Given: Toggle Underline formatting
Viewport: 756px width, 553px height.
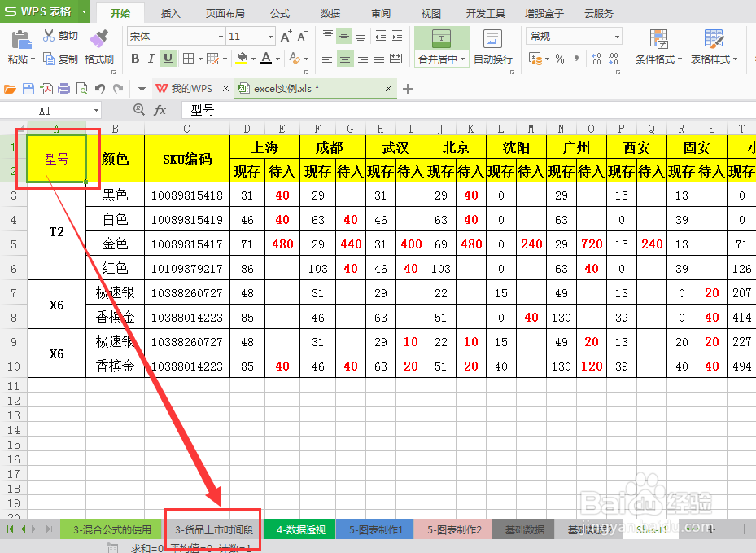Looking at the screenshot, I should [168, 59].
